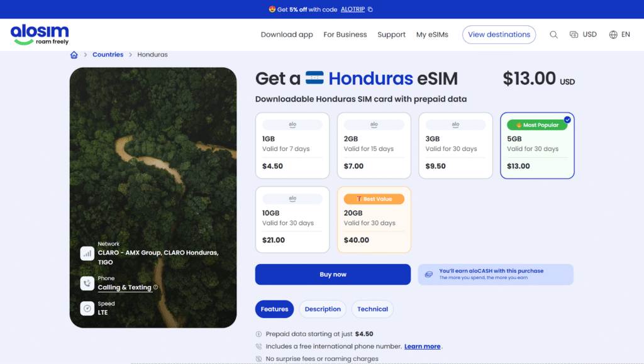Click info icon next to Calling & Texting

156,287
